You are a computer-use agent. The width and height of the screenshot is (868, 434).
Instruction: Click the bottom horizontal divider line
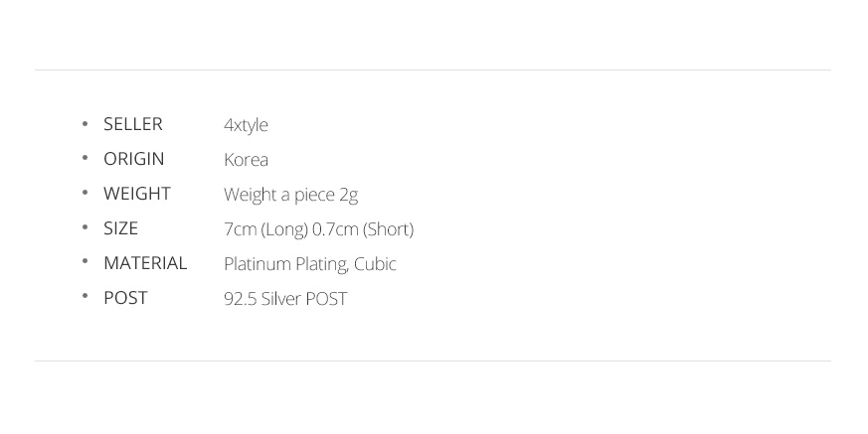point(433,362)
